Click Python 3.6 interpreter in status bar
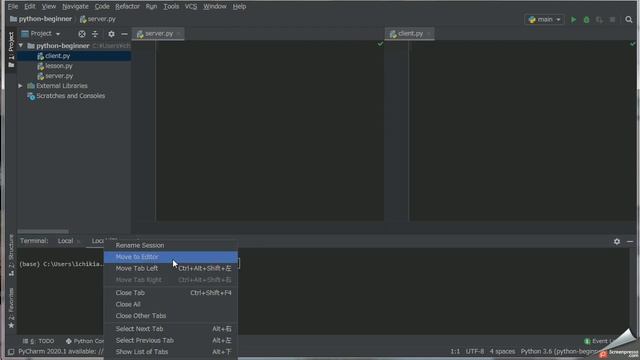The image size is (640, 360). (x=559, y=351)
